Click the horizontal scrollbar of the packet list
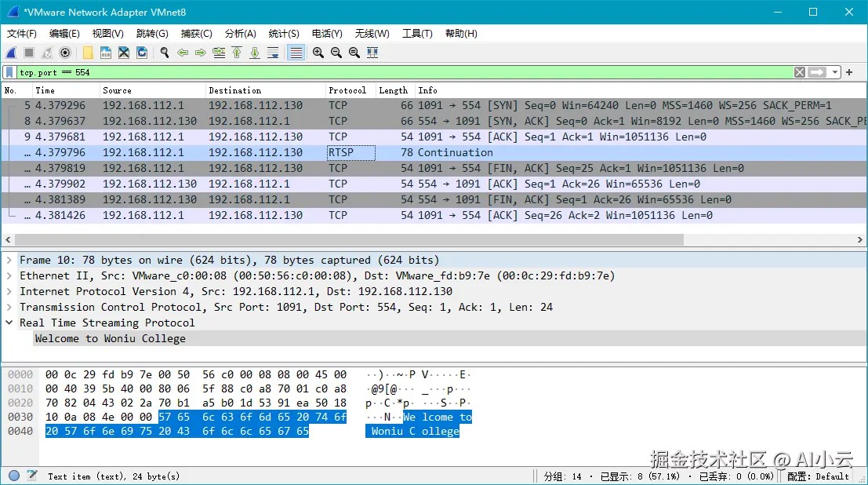Screen dimensions: 868x485 tap(349, 239)
